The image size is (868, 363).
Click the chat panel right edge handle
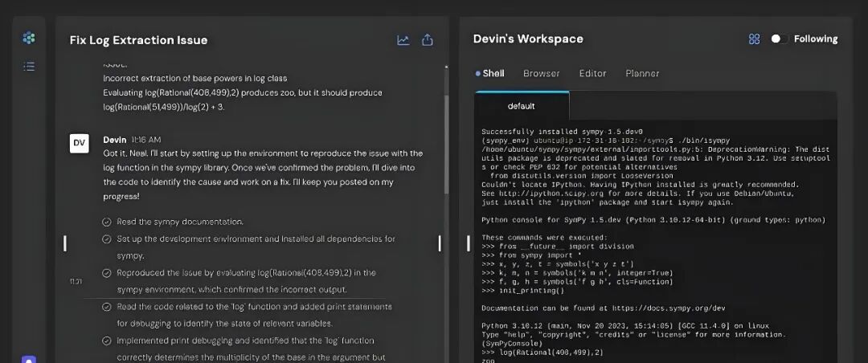440,243
